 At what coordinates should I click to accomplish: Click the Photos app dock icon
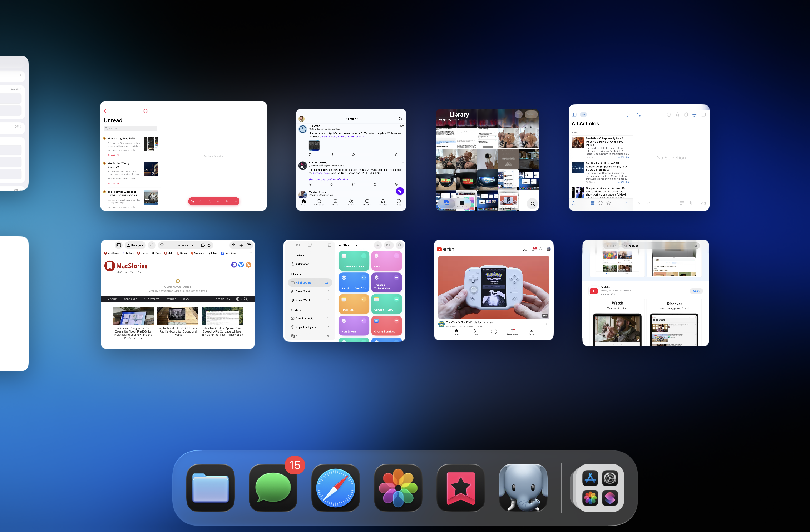[398, 488]
